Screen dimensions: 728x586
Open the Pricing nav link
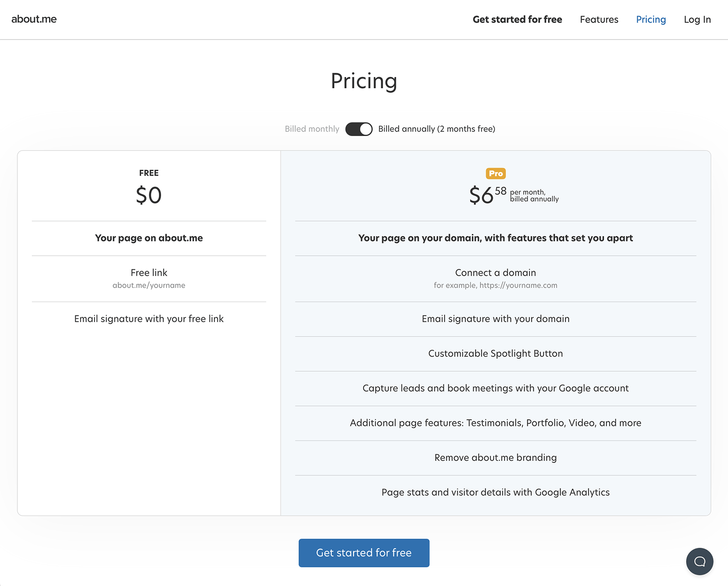click(x=651, y=20)
